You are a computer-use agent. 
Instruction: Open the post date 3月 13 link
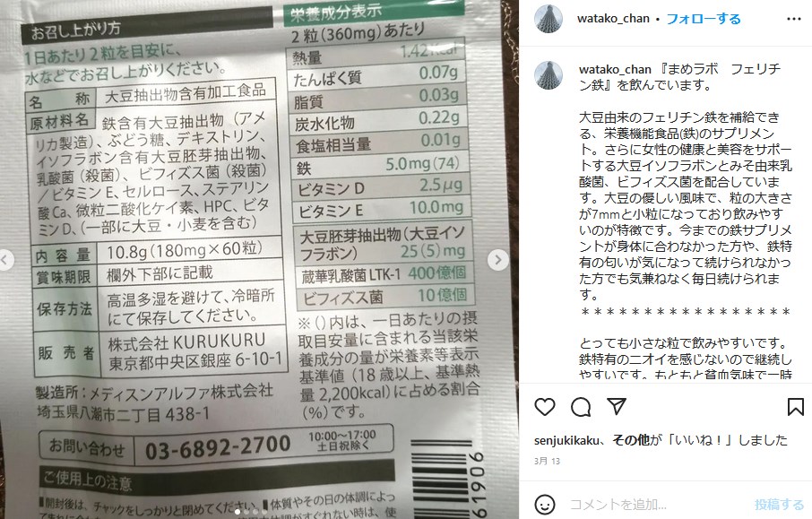coord(547,461)
